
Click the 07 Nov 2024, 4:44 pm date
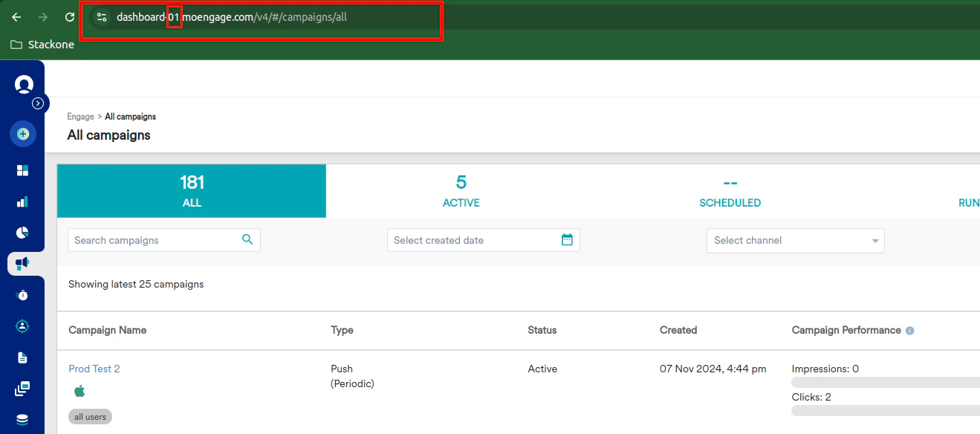tap(713, 369)
